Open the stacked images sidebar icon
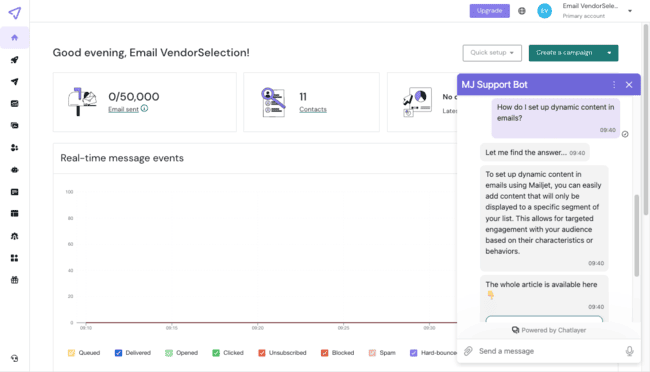Screen dimensions: 650x372 [15, 125]
